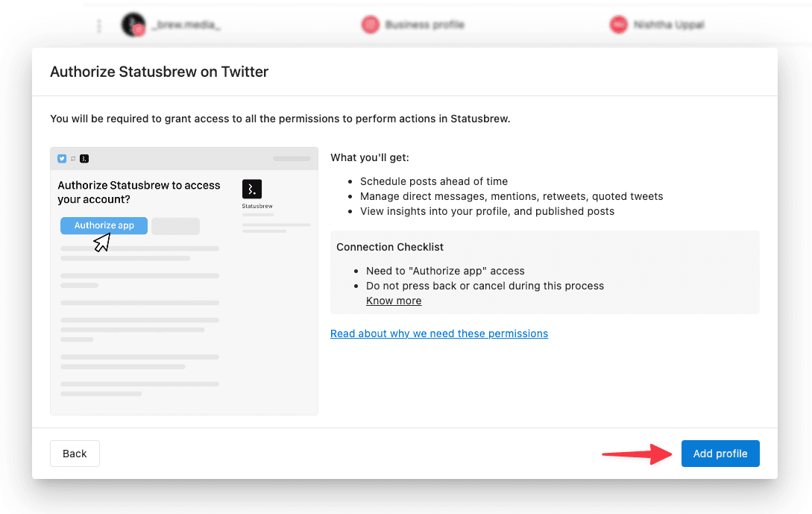Go back with the Back button

[75, 454]
